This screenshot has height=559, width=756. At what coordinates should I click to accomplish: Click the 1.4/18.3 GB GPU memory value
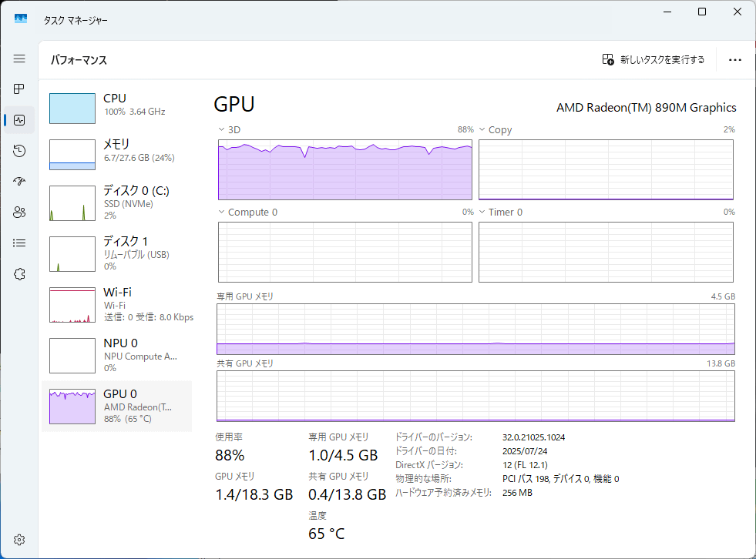pos(254,494)
